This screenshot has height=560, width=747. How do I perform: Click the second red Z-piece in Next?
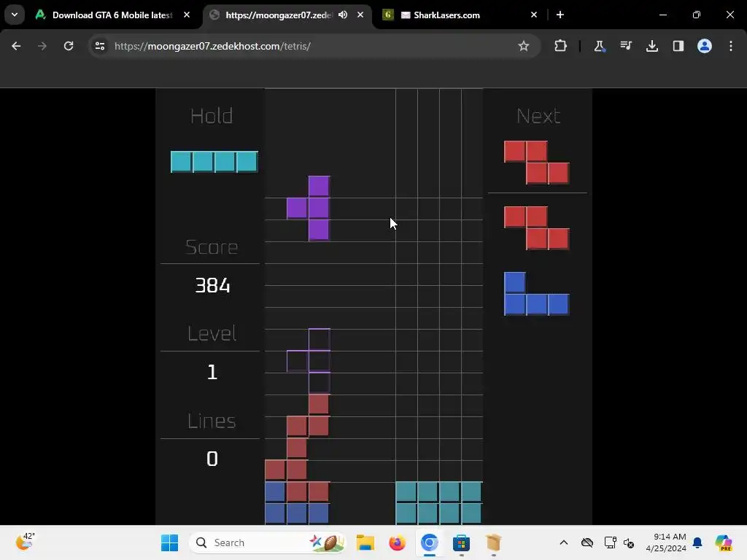click(537, 228)
